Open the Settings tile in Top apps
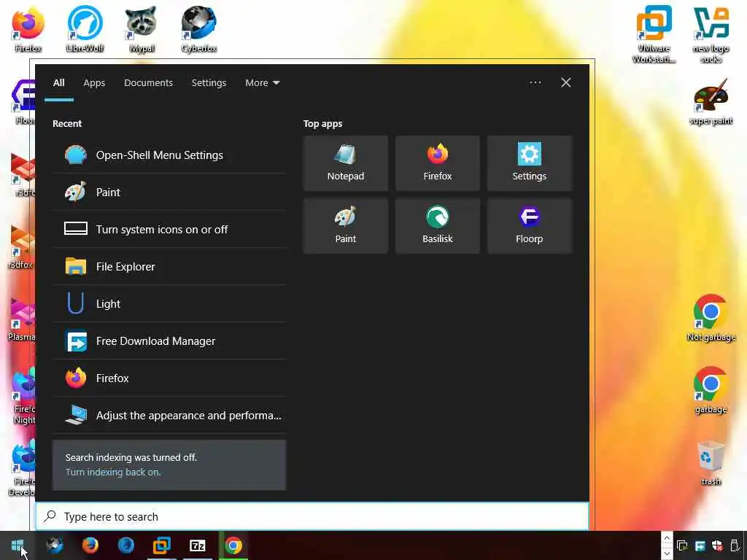The height and width of the screenshot is (560, 747). tap(530, 163)
